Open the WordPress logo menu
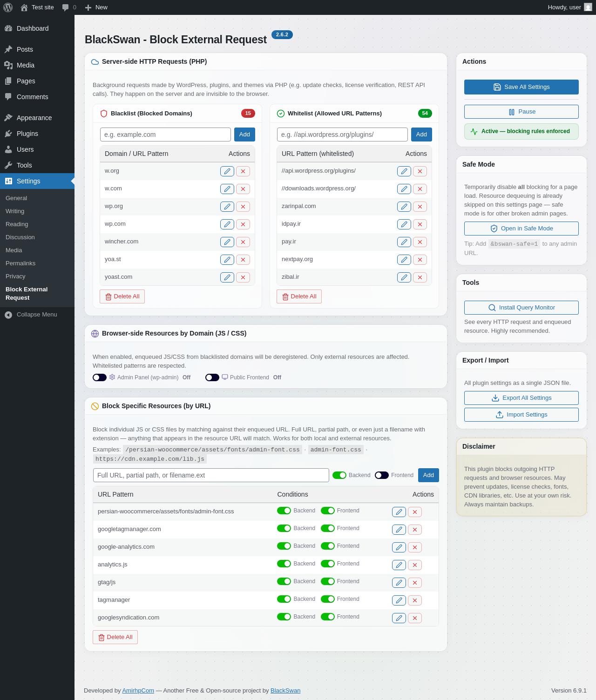This screenshot has width=596, height=700. 8,7
